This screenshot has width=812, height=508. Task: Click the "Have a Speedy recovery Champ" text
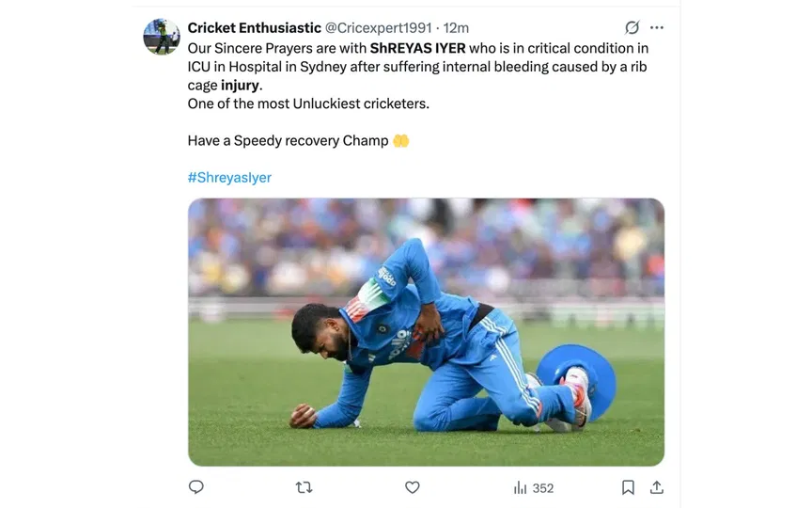pyautogui.click(x=288, y=141)
